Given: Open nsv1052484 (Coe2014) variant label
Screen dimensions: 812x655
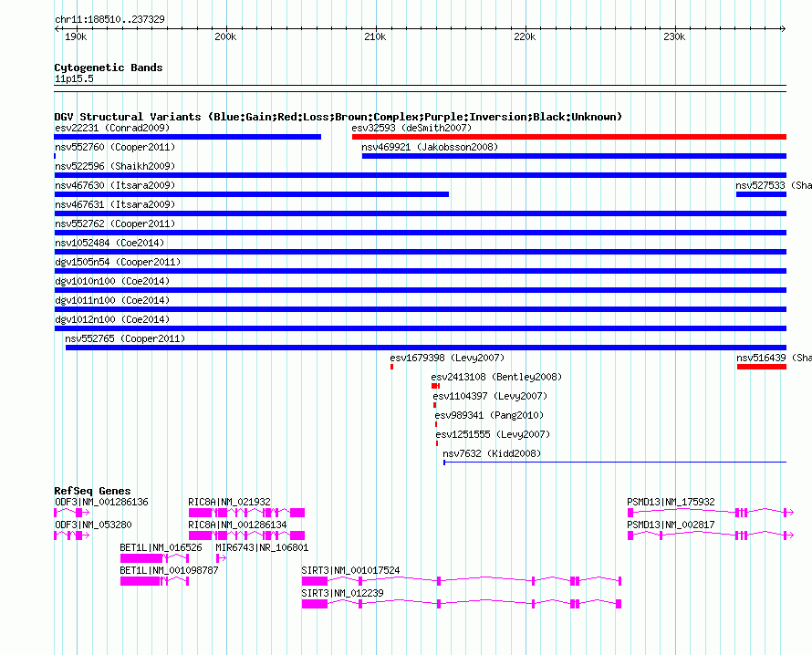Looking at the screenshot, I should [x=109, y=243].
